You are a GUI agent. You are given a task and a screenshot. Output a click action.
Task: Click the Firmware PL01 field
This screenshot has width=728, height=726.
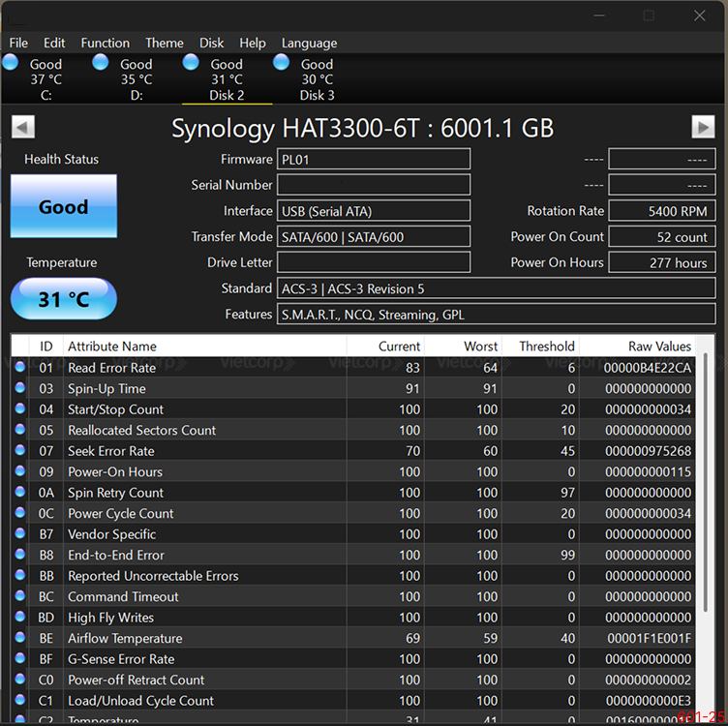coord(374,160)
